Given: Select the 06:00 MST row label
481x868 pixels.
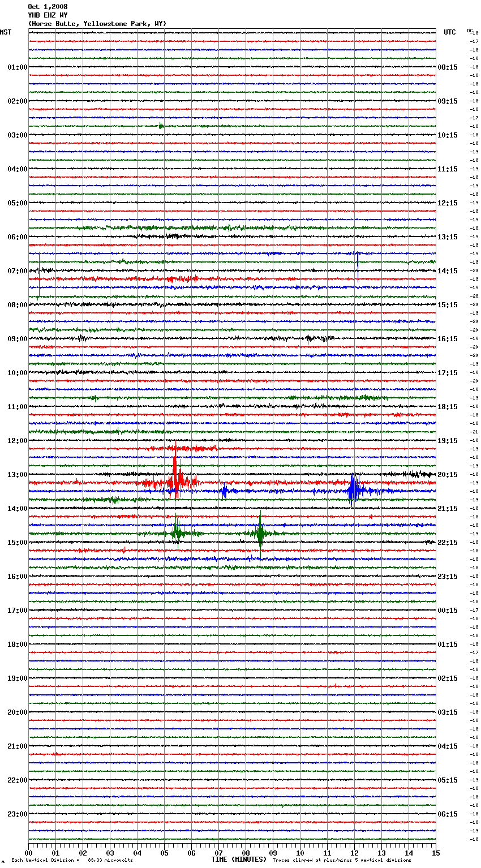Looking at the screenshot, I should [18, 237].
